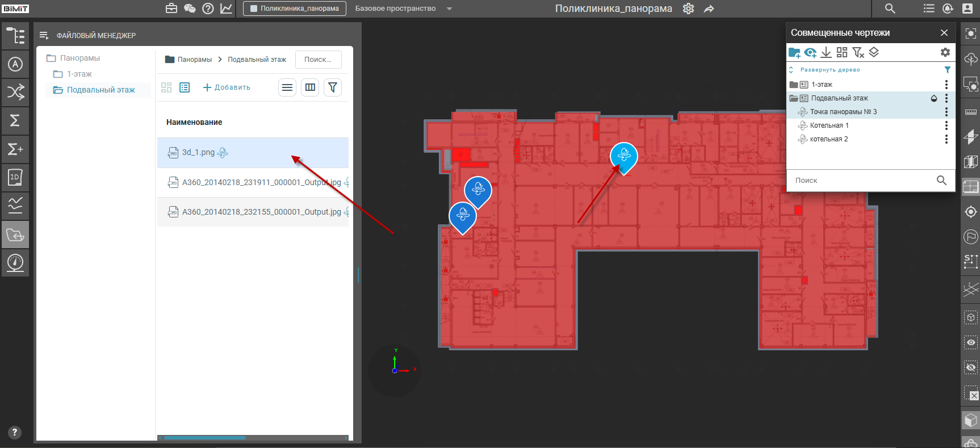Expand tree via Развернуть дерево
The image size is (980, 448).
tap(830, 70)
